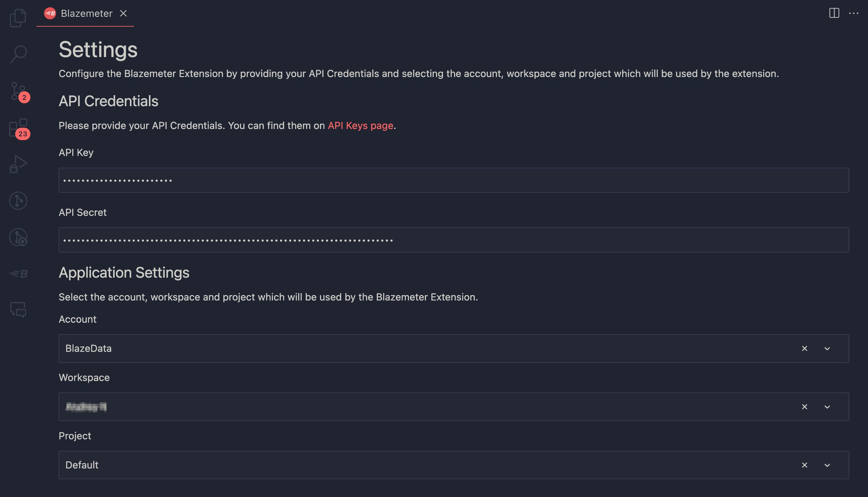Open the Blazemeter sidebar icon
This screenshot has height=497, width=868.
coord(18,274)
